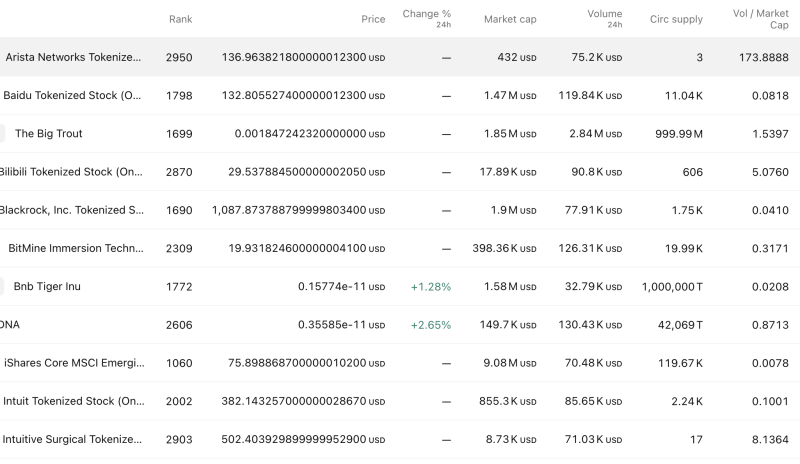Image resolution: width=800 pixels, height=464 pixels.
Task: Select rank value 1772
Action: (x=179, y=287)
